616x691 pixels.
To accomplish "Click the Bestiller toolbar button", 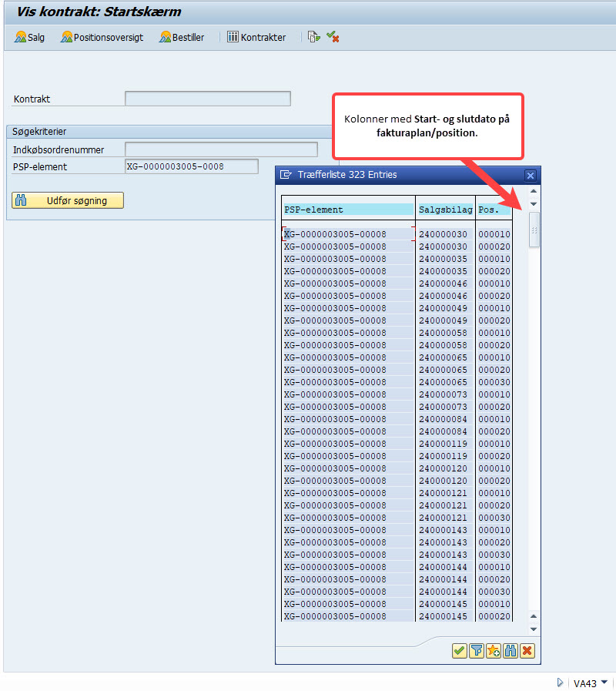I will [182, 37].
